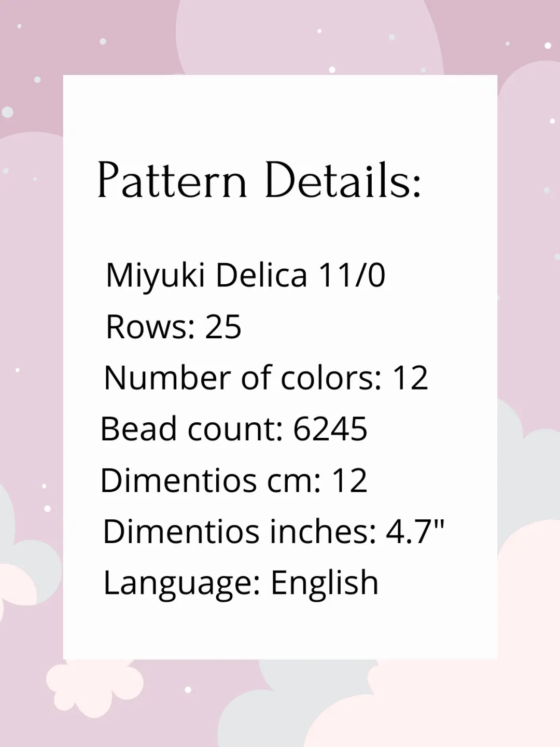This screenshot has height=747, width=560.
Task: Select the "Dimentios cm: 12" line
Action: pyautogui.click(x=234, y=480)
